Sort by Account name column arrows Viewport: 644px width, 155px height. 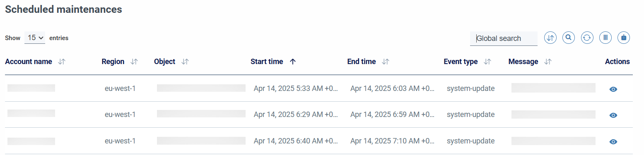pos(62,62)
